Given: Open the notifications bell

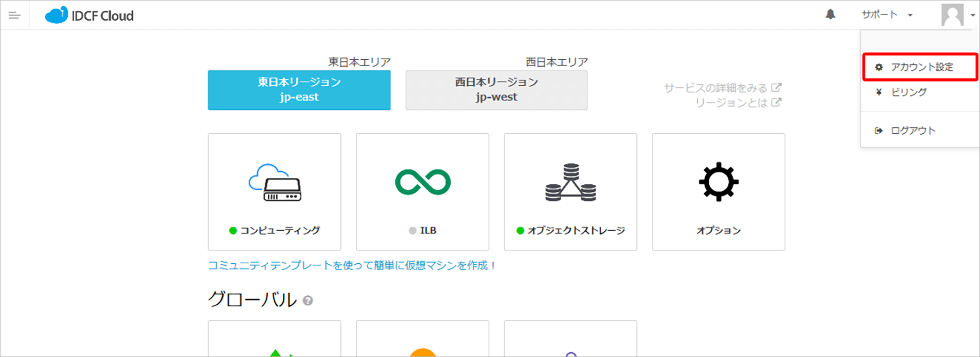Looking at the screenshot, I should (830, 14).
